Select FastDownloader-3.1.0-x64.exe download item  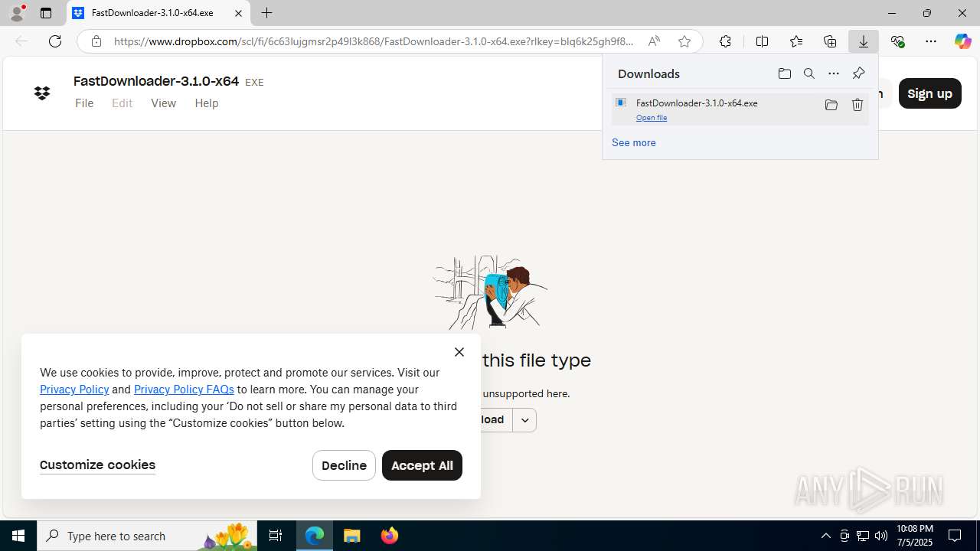[x=740, y=109]
